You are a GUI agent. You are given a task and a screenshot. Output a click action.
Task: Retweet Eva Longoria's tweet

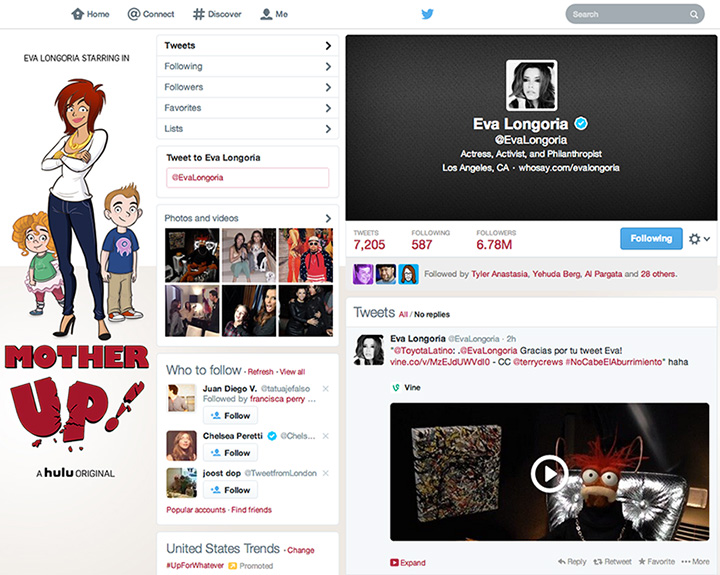(612, 562)
